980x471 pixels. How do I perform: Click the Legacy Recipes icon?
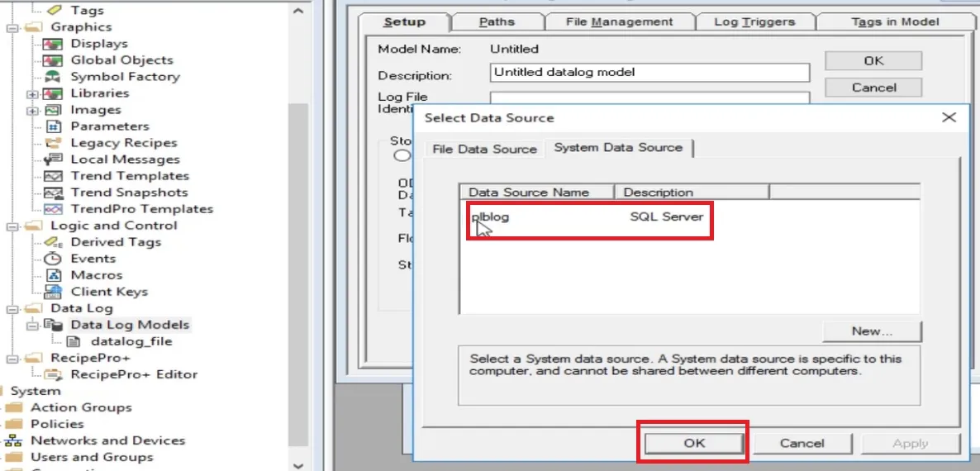[x=54, y=143]
